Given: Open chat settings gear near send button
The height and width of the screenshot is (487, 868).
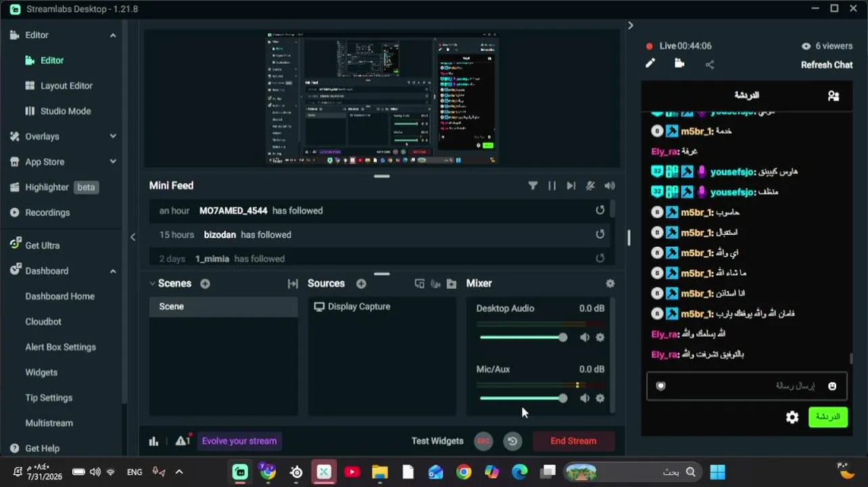Looking at the screenshot, I should pos(792,417).
